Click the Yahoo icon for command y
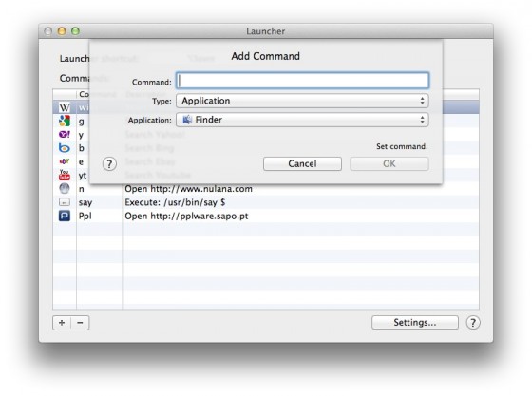The height and width of the screenshot is (396, 532). 65,135
